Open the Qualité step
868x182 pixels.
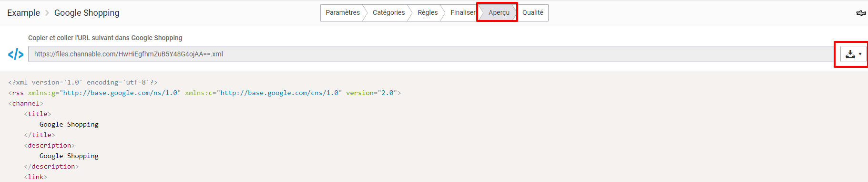point(532,13)
